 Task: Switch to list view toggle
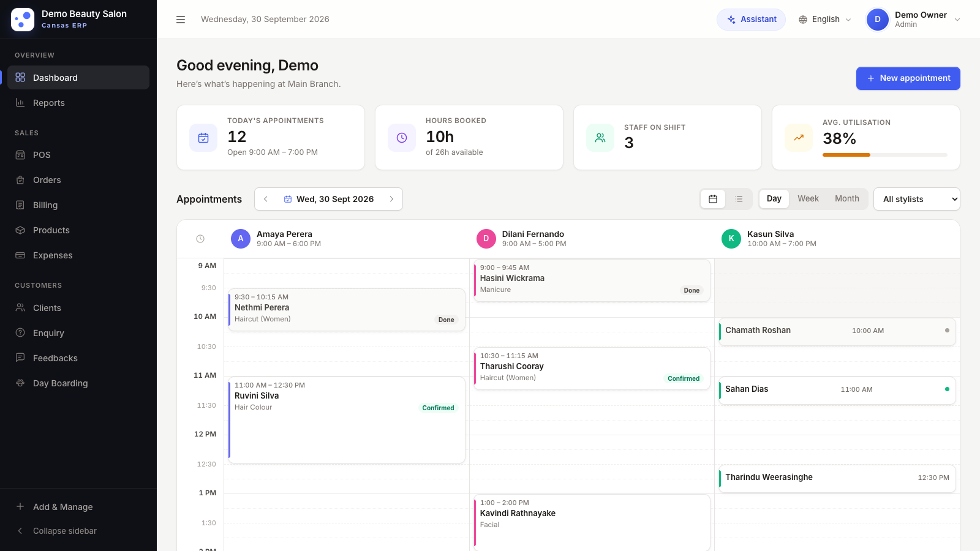click(x=739, y=199)
